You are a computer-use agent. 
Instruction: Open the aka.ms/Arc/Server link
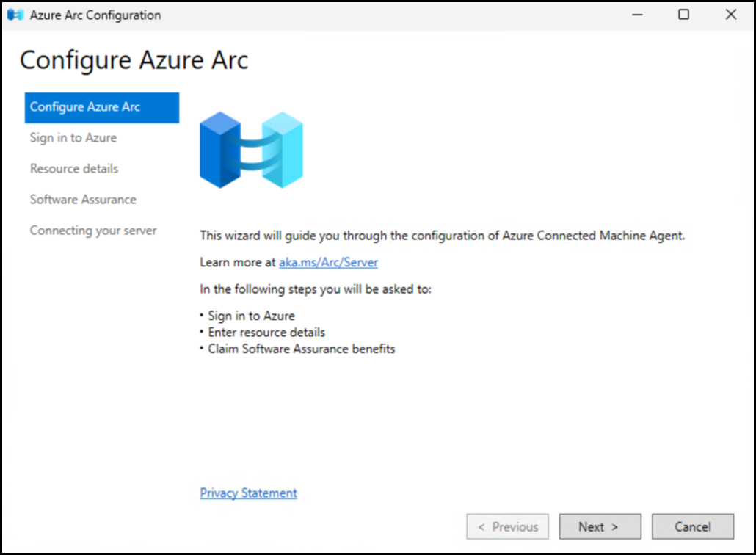pos(328,262)
